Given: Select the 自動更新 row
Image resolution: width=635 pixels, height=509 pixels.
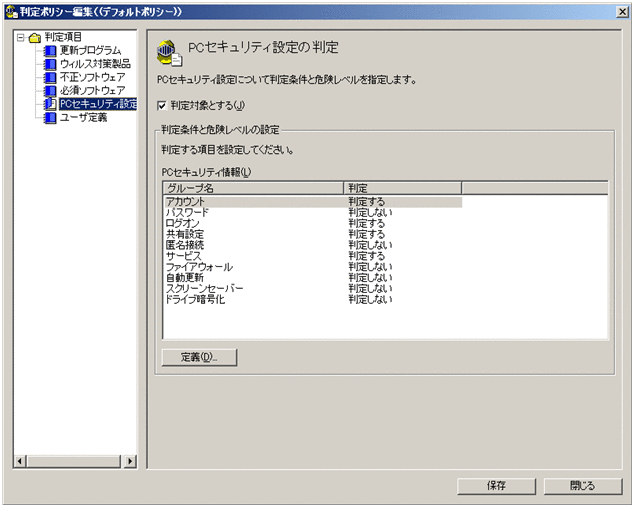Looking at the screenshot, I should click(x=313, y=278).
